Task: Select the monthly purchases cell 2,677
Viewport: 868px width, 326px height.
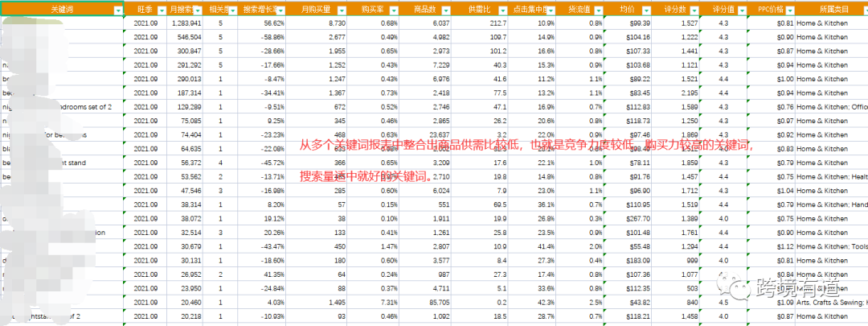Action: [317, 37]
